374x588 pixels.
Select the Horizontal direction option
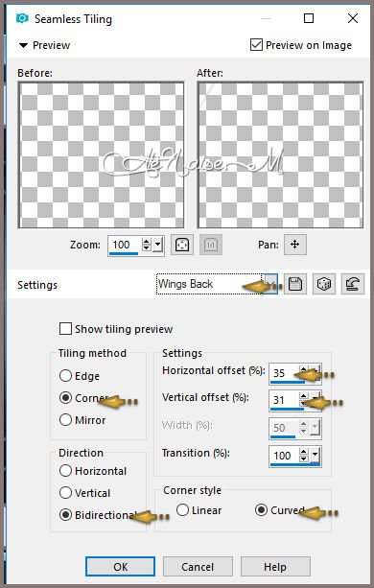click(x=65, y=471)
